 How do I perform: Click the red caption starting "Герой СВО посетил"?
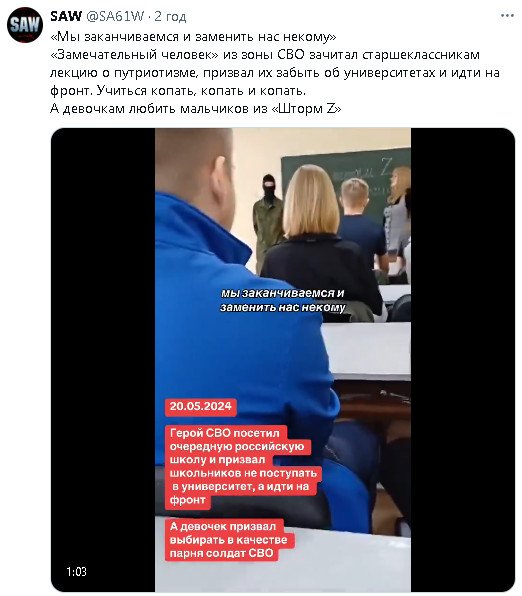click(x=243, y=466)
